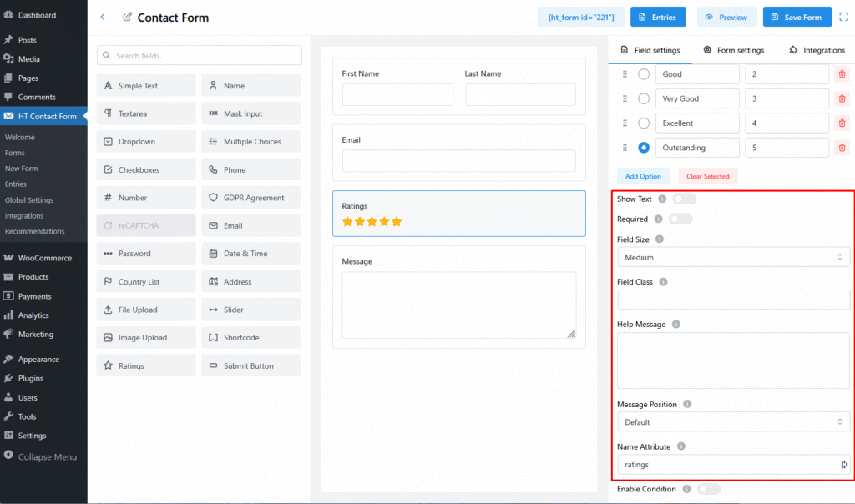Delete the Good option with trash icon
This screenshot has width=855, height=504.
(x=842, y=74)
